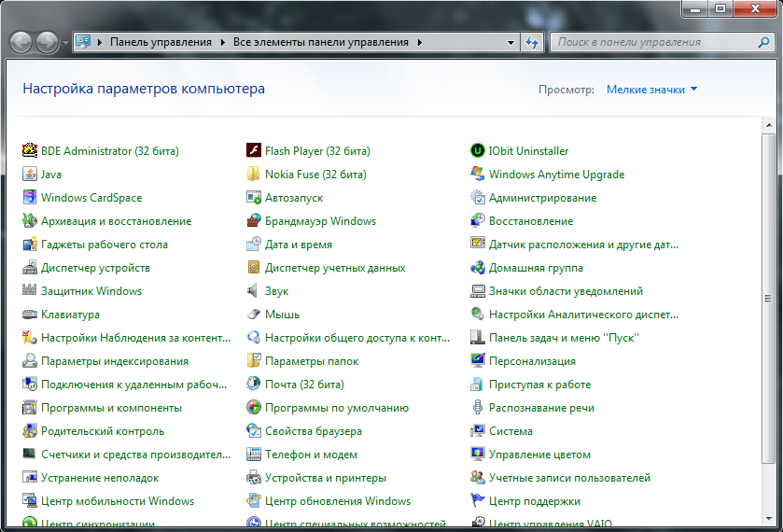Click the Брандмауэр Windows firewall icon
This screenshot has height=532, width=783.
pyautogui.click(x=254, y=221)
